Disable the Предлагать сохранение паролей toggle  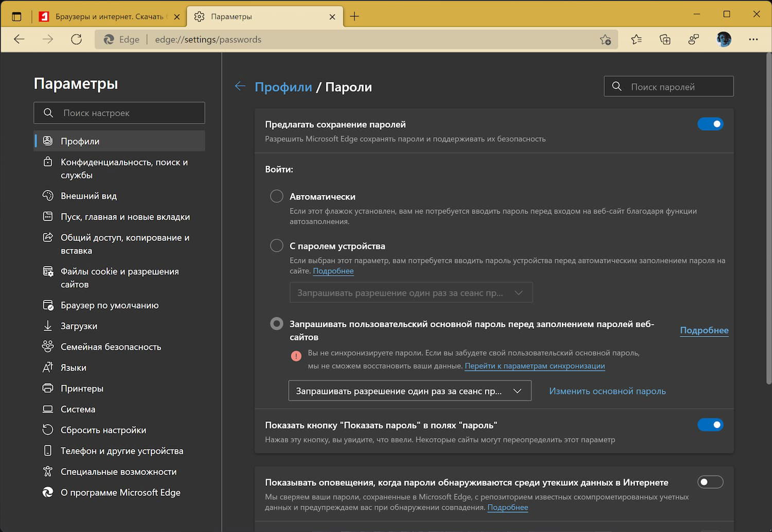click(x=710, y=124)
